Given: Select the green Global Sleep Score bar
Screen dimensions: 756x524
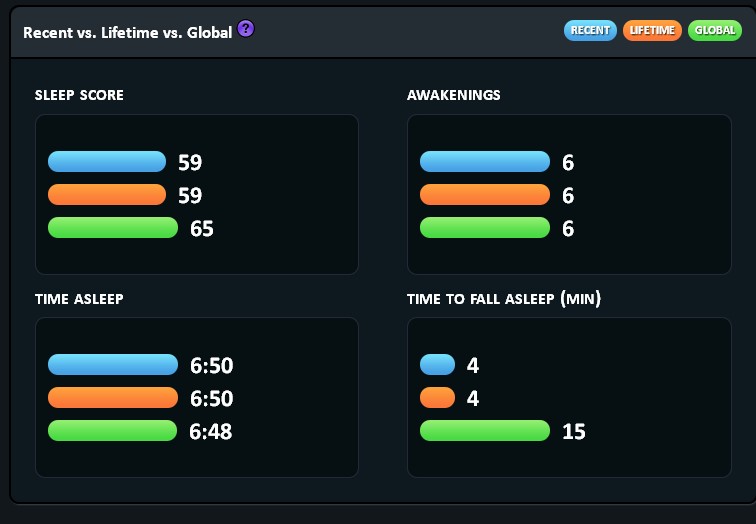Looking at the screenshot, I should pyautogui.click(x=113, y=228).
